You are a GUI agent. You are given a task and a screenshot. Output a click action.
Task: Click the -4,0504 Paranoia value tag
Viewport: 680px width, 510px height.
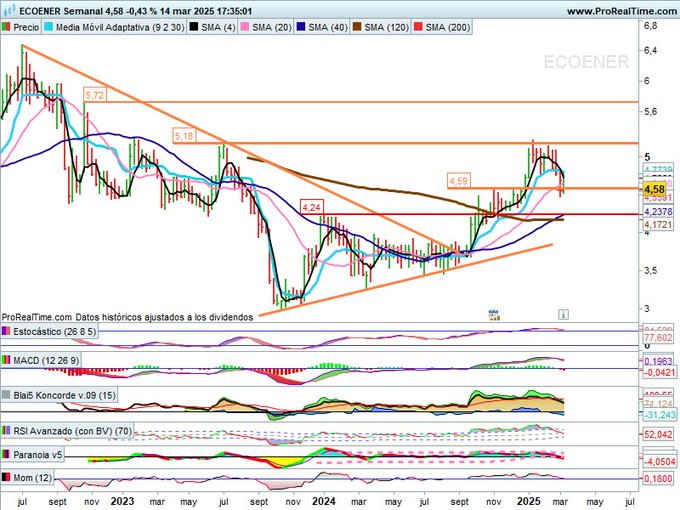(x=659, y=461)
